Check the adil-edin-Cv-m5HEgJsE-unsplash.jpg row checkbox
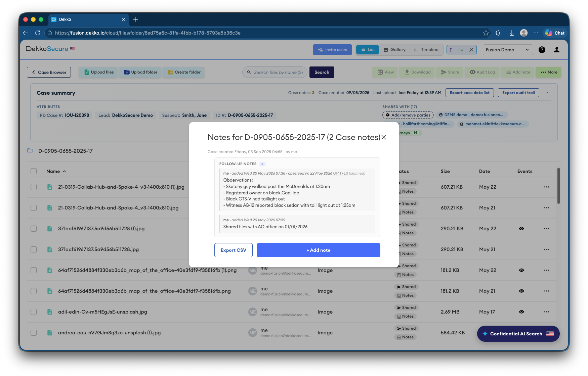Screen dimensions: 588x376 click(x=34, y=312)
